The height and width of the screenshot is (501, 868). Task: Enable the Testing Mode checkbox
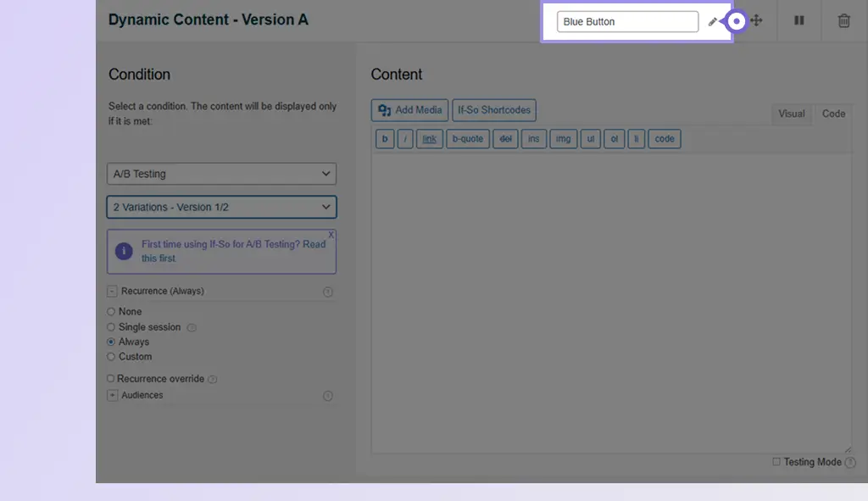(x=776, y=462)
